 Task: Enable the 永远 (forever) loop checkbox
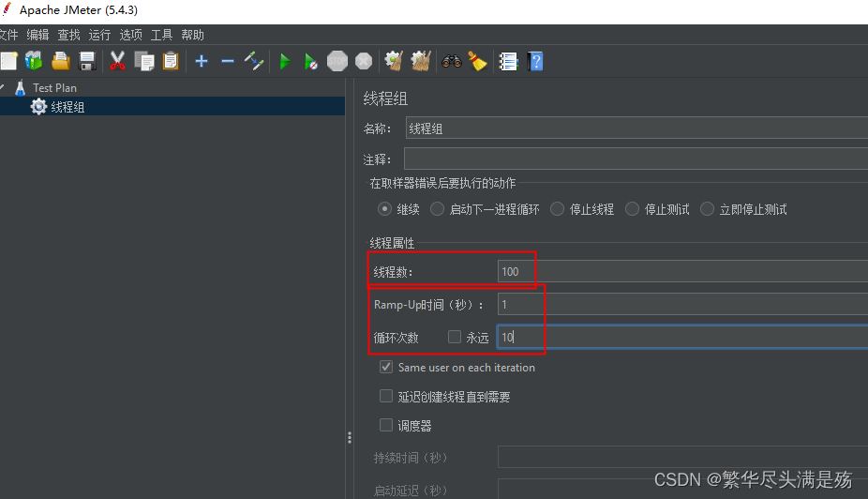coord(455,338)
